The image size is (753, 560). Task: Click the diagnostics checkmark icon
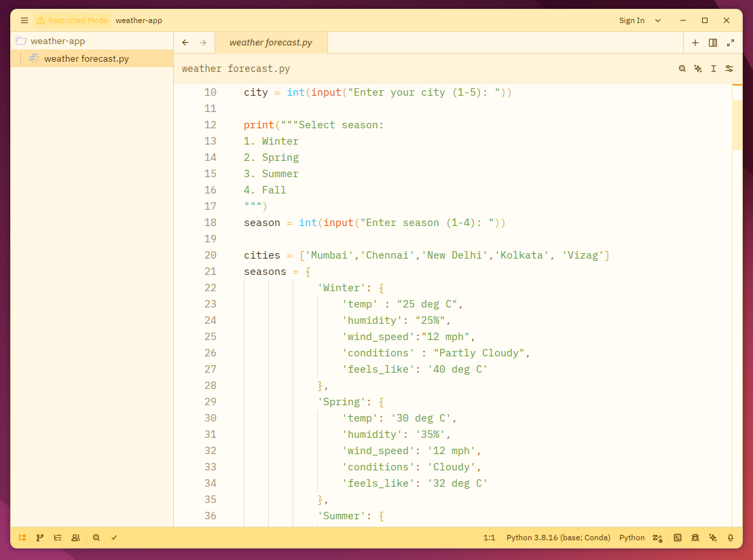tap(114, 538)
